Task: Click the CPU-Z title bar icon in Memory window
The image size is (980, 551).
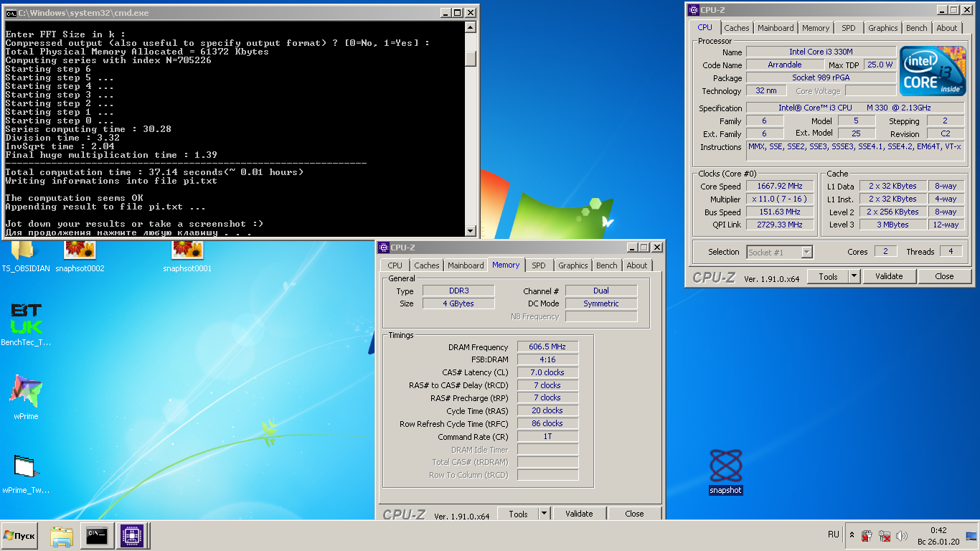Action: point(384,248)
